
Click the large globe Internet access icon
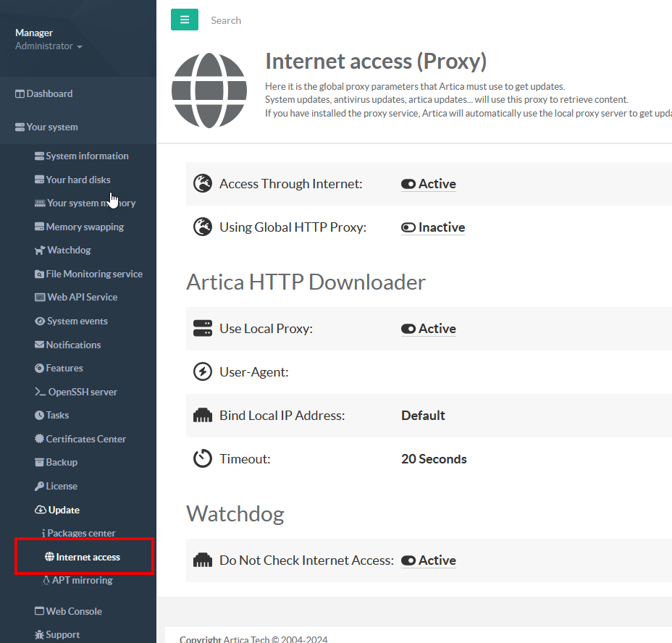point(209,91)
